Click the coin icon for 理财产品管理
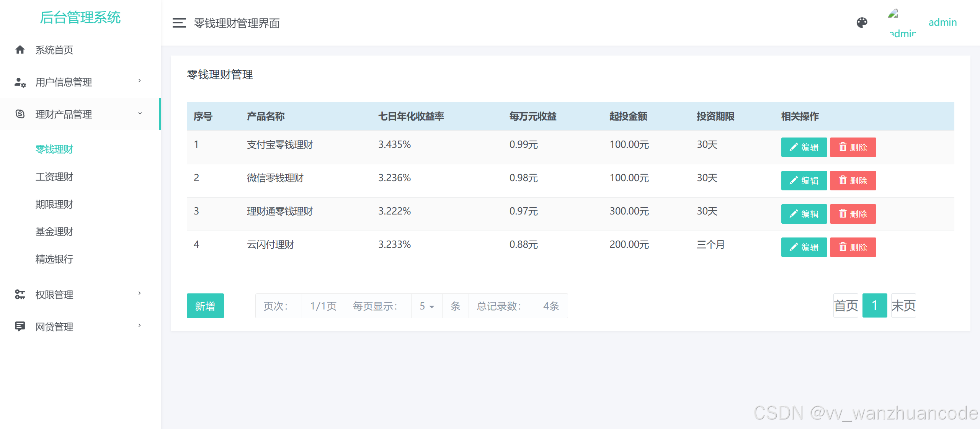980x429 pixels. (20, 114)
